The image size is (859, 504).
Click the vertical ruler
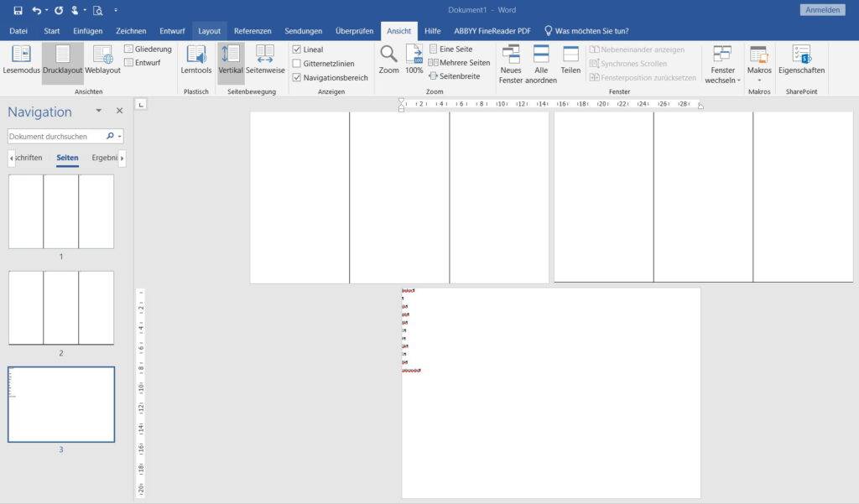(x=141, y=392)
